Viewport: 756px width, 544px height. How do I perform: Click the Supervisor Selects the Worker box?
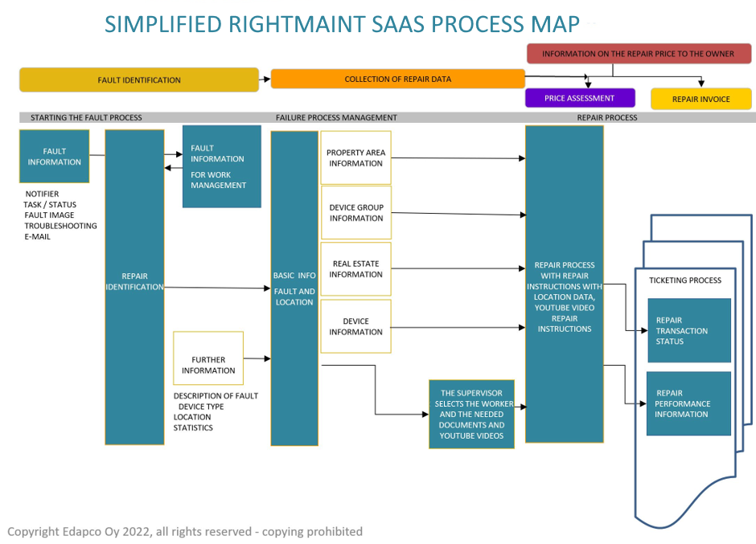(471, 414)
